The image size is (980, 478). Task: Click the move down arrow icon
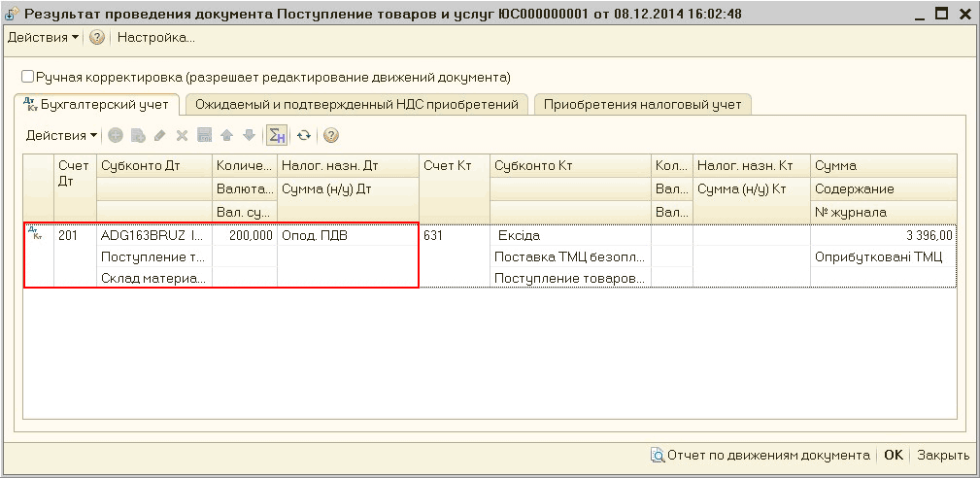pos(249,136)
